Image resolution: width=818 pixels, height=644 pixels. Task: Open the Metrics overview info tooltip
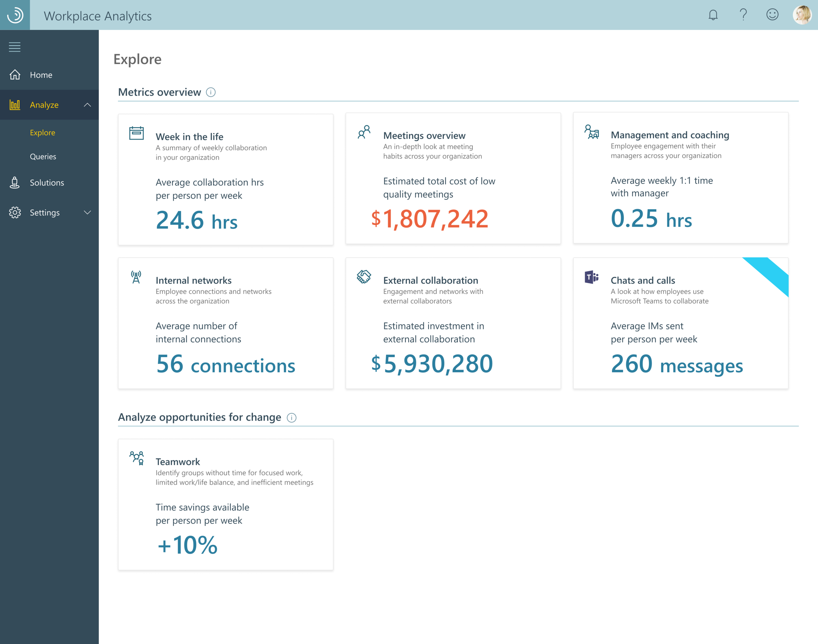(211, 92)
